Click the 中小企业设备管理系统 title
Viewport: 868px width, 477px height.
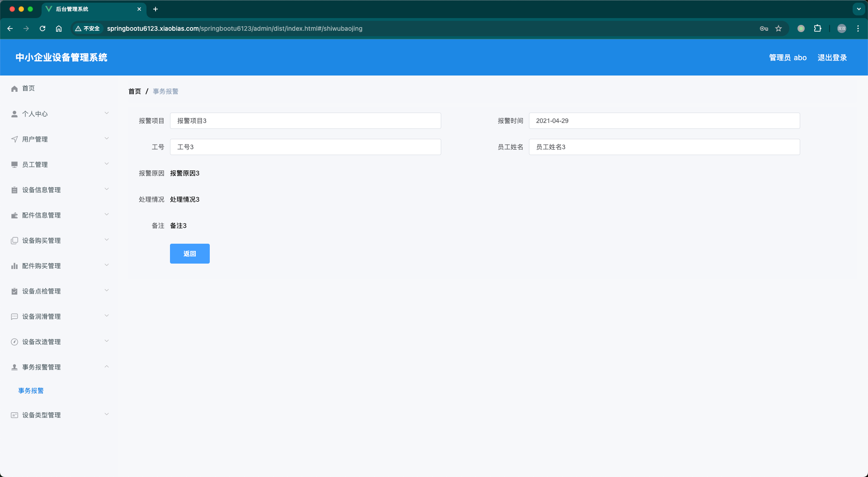coord(61,57)
